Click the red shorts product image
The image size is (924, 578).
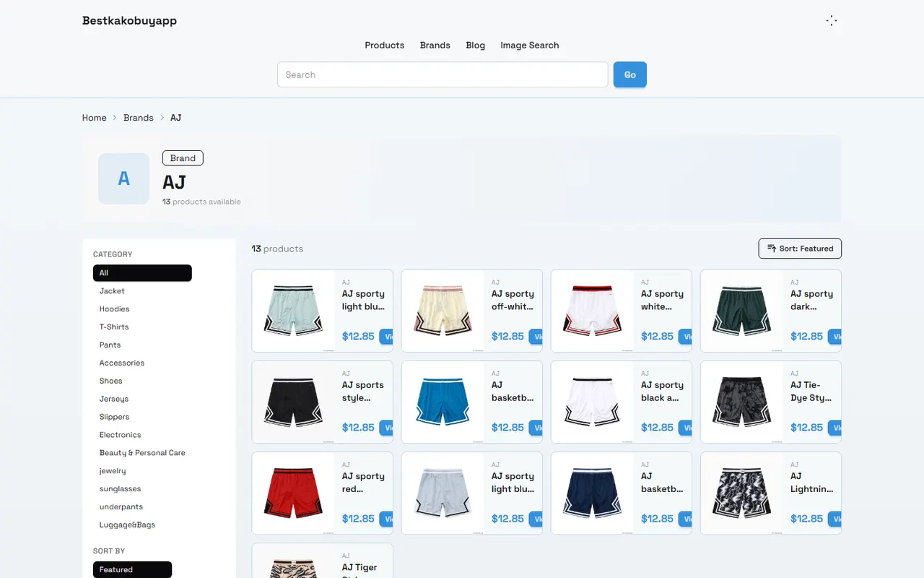click(x=293, y=493)
